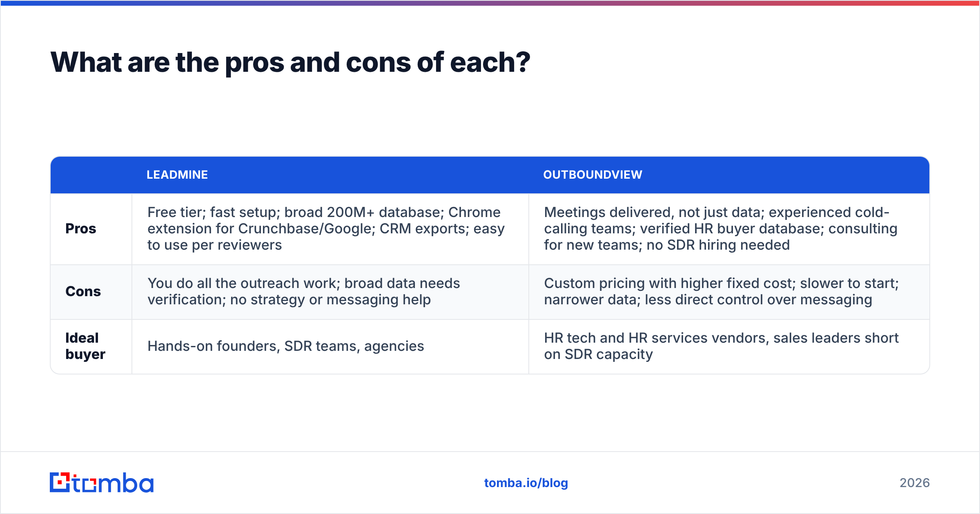Open the tomba.io/blog link

coord(526,483)
